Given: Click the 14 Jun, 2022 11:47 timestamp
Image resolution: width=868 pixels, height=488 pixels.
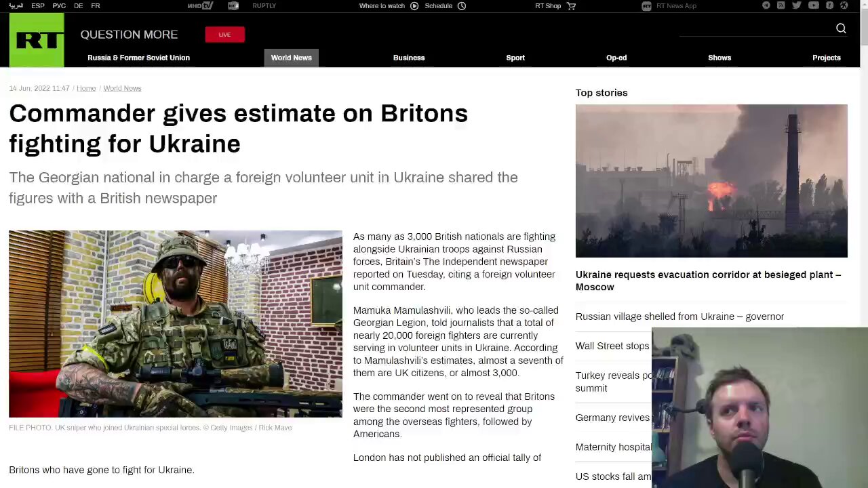Looking at the screenshot, I should [39, 88].
